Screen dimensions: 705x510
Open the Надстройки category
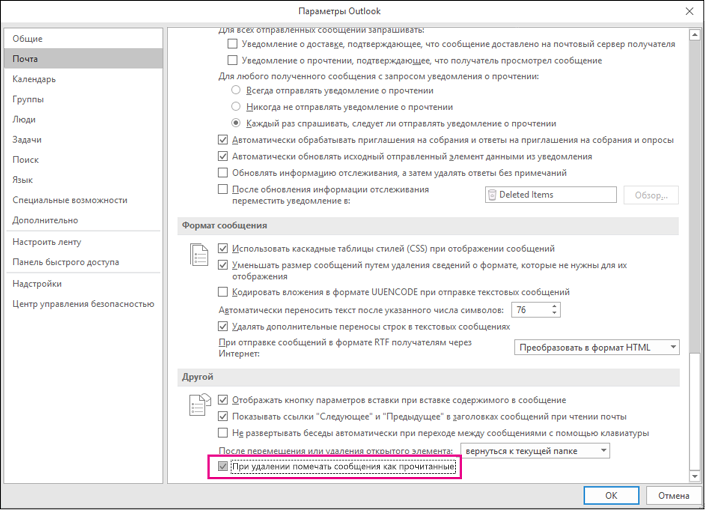83,284
